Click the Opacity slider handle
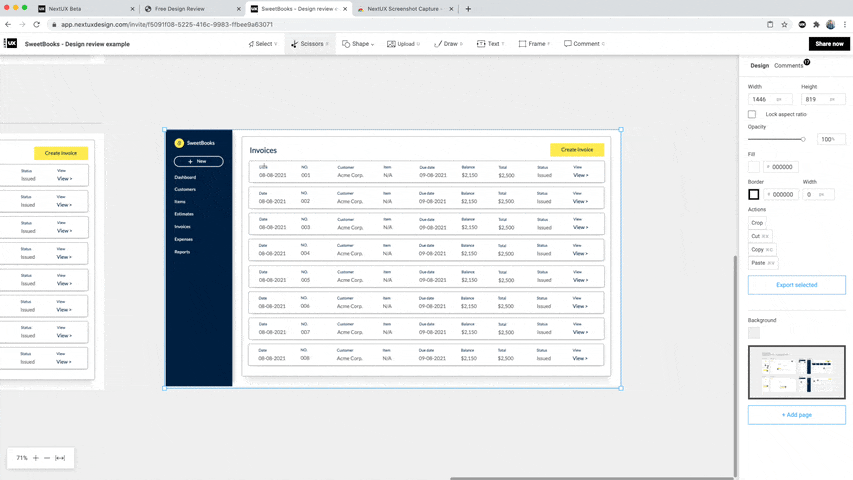Image resolution: width=853 pixels, height=480 pixels. coord(803,139)
